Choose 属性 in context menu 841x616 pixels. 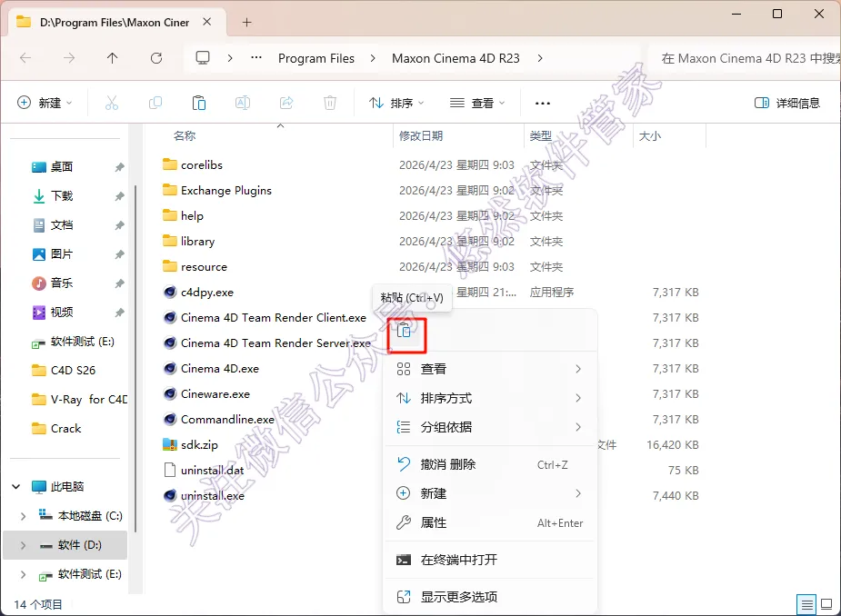[x=490, y=522]
